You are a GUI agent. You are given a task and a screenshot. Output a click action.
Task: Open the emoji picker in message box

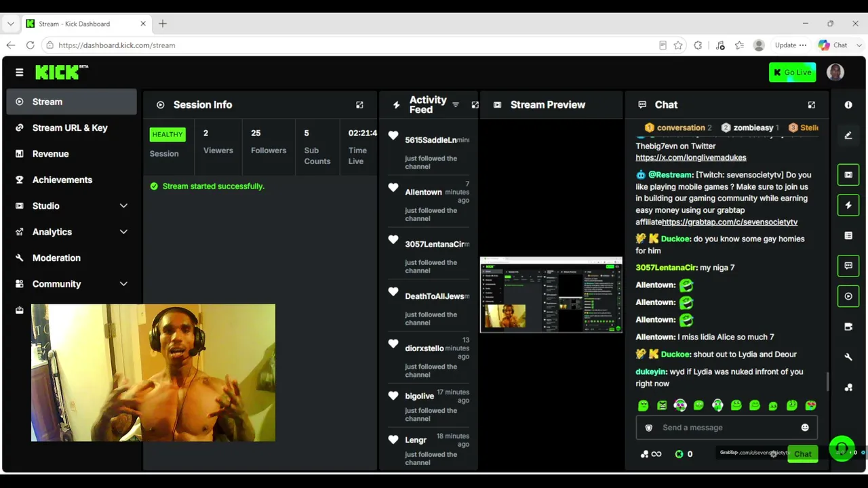click(805, 428)
